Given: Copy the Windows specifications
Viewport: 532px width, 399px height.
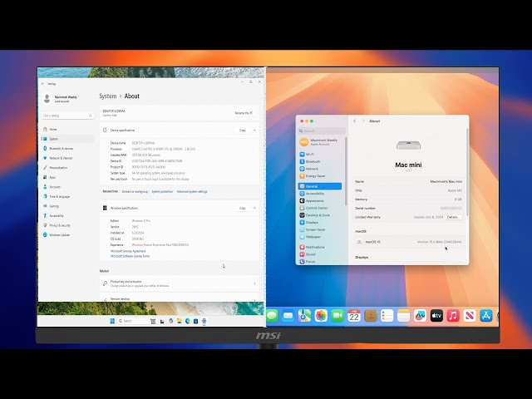Looking at the screenshot, I should tap(243, 208).
